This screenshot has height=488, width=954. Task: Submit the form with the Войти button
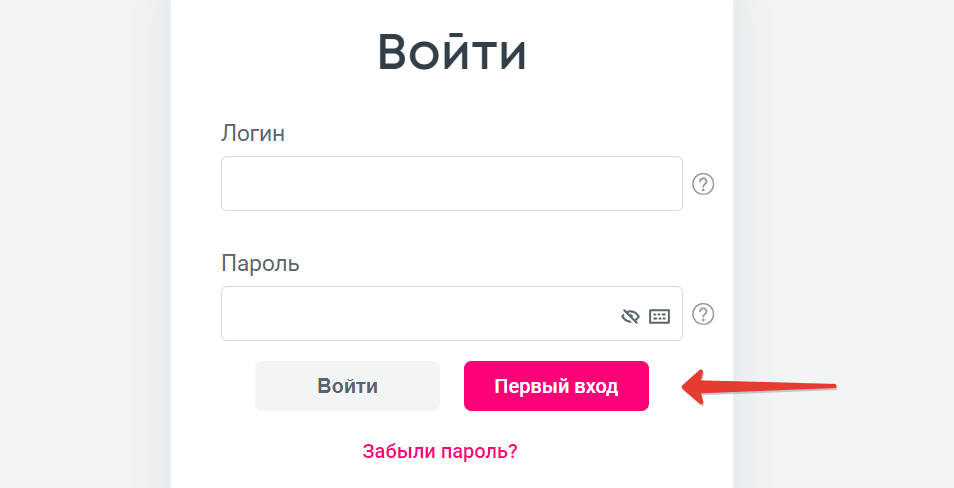347,386
